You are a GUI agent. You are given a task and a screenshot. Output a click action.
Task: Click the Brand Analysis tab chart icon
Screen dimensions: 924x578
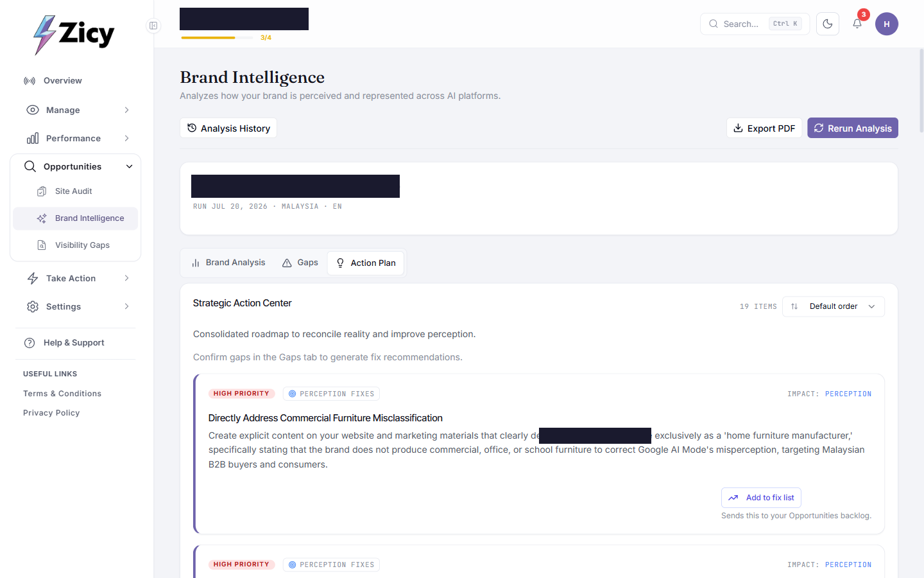click(196, 263)
